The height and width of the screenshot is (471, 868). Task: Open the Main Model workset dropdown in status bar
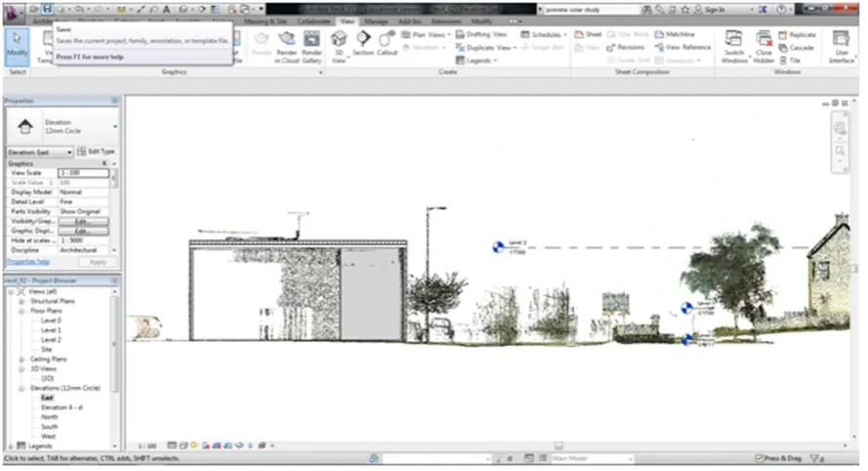(593, 459)
